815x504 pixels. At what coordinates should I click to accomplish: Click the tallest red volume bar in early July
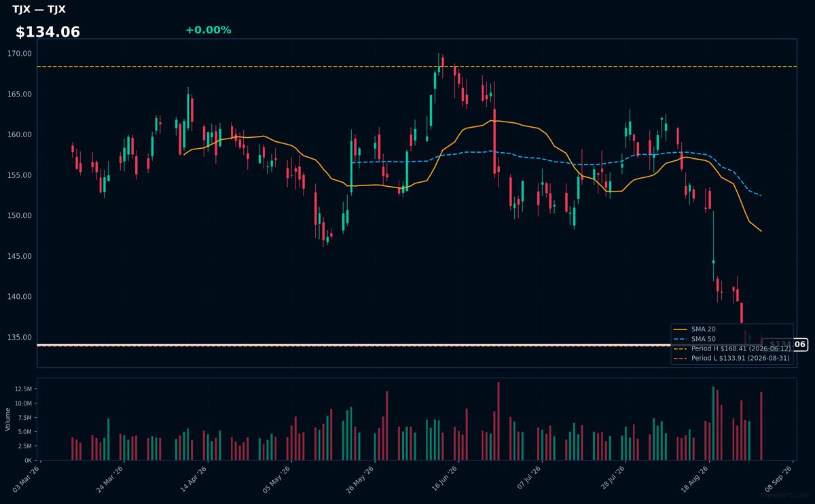coord(498,421)
